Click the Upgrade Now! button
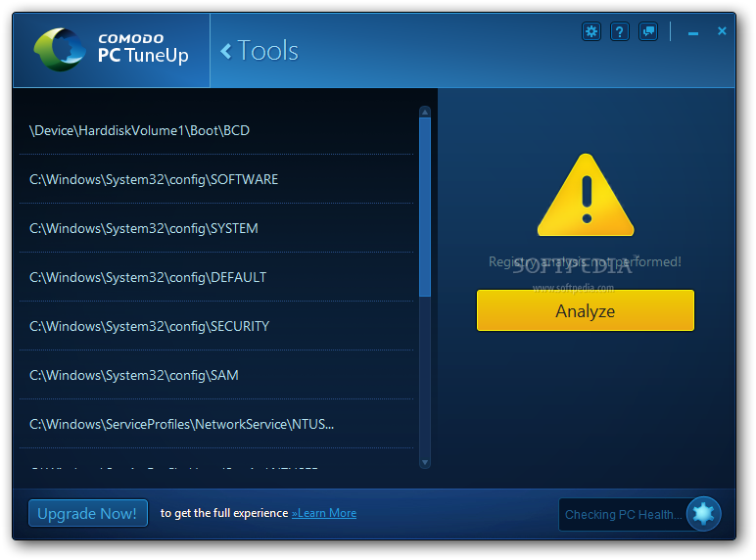The image size is (756, 560). point(88,513)
